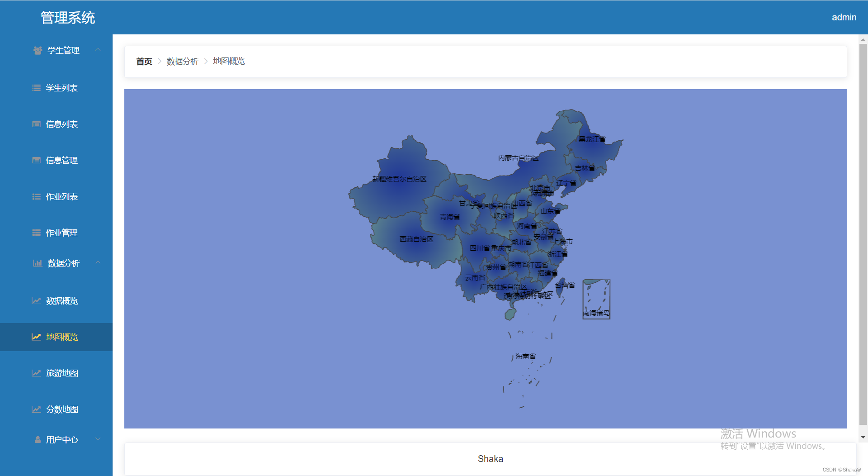The image size is (868, 476).
Task: Click the 用户中心 user icon
Action: click(x=38, y=439)
